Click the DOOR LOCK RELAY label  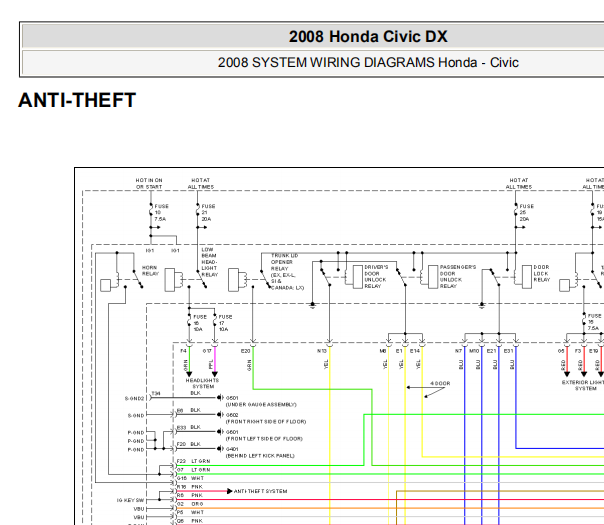click(x=542, y=273)
